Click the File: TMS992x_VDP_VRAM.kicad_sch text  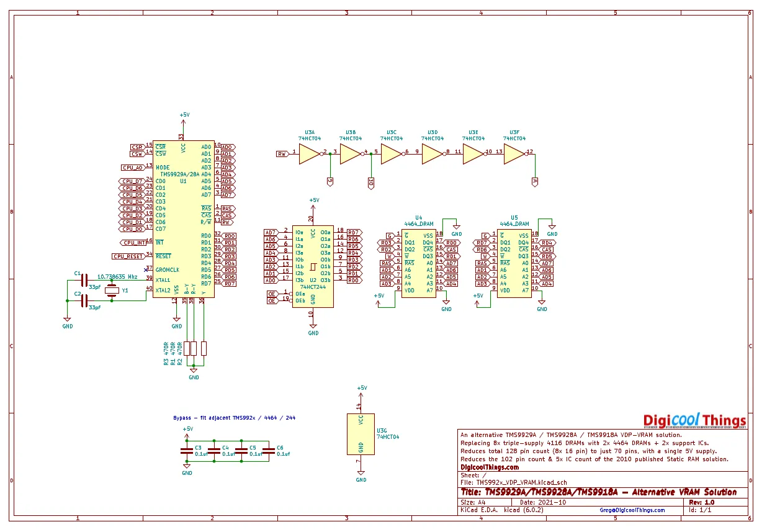[x=514, y=482]
